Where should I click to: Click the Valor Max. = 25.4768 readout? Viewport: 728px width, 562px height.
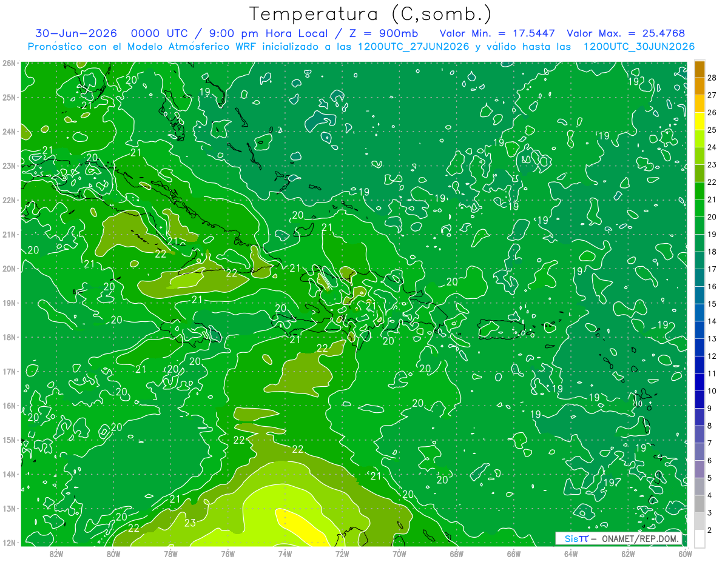pyautogui.click(x=626, y=33)
